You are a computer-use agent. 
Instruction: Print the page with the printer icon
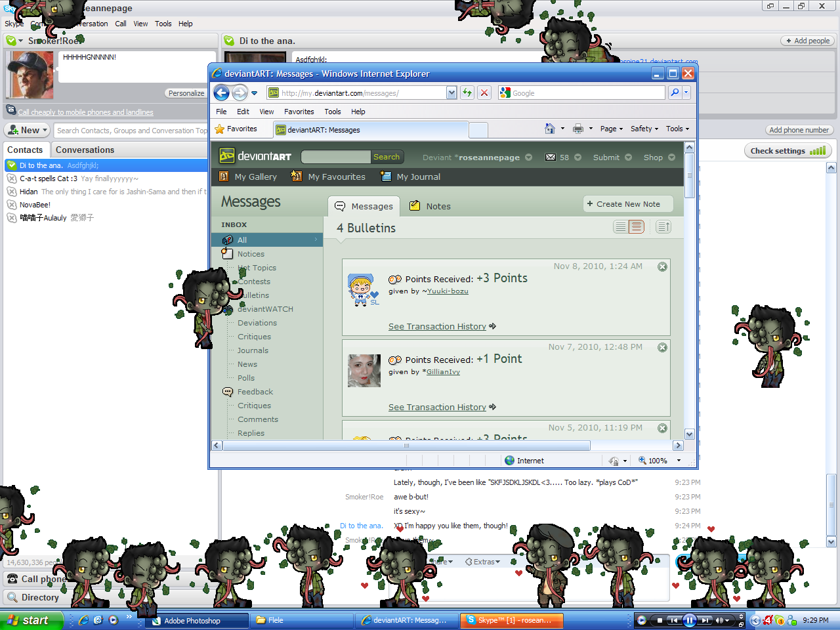tap(578, 129)
